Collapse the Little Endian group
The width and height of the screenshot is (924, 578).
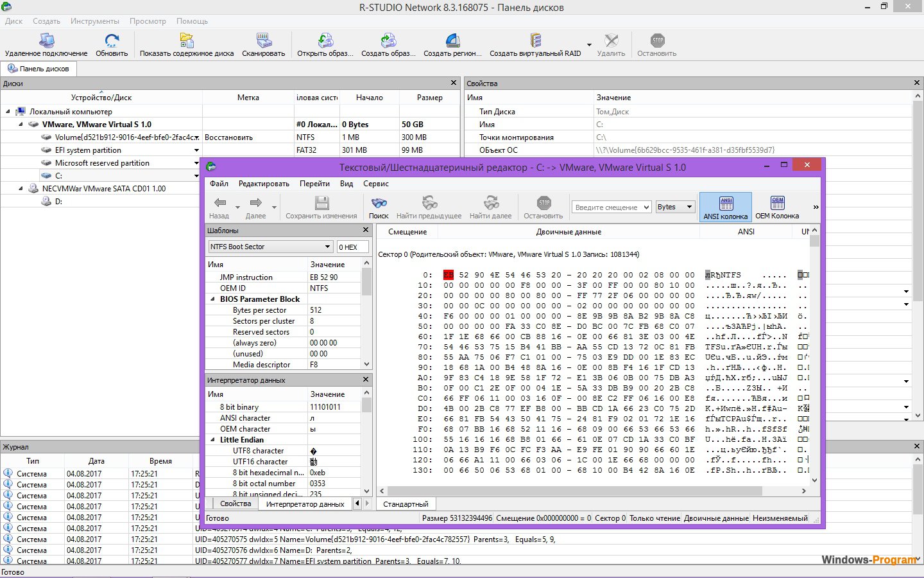pos(213,440)
